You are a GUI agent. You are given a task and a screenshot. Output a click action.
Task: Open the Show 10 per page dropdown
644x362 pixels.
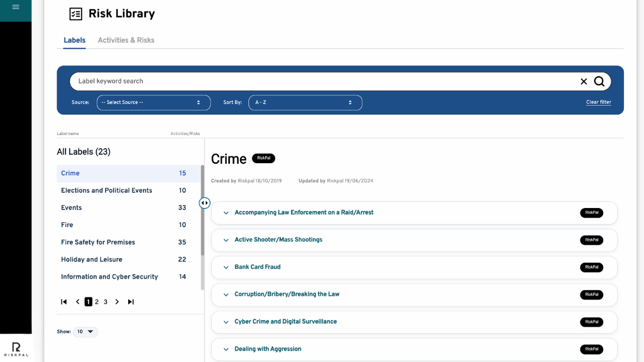(86, 332)
